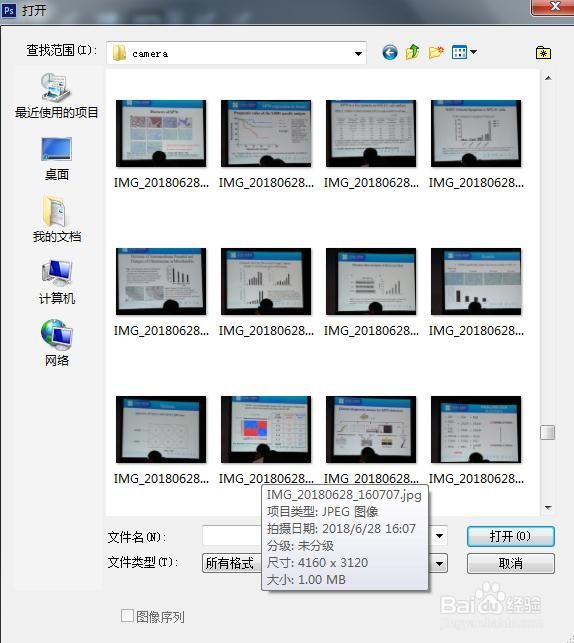Select first-row thumbnail with tissue microscopy slide

click(x=161, y=133)
